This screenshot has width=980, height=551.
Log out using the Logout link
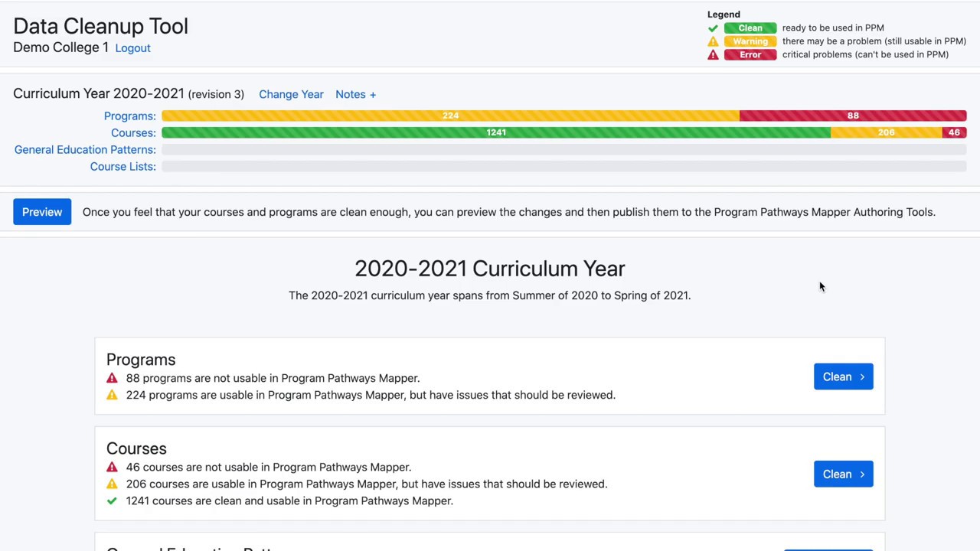click(132, 47)
